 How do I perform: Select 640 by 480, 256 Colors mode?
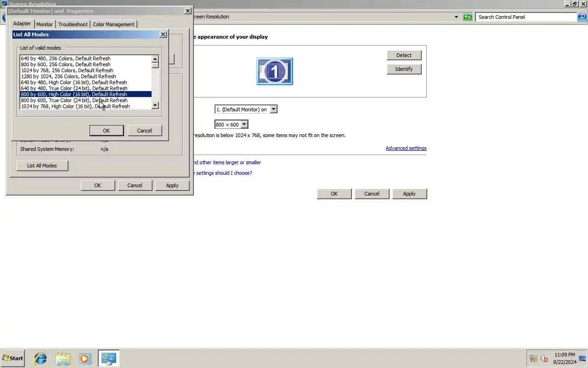(x=85, y=58)
